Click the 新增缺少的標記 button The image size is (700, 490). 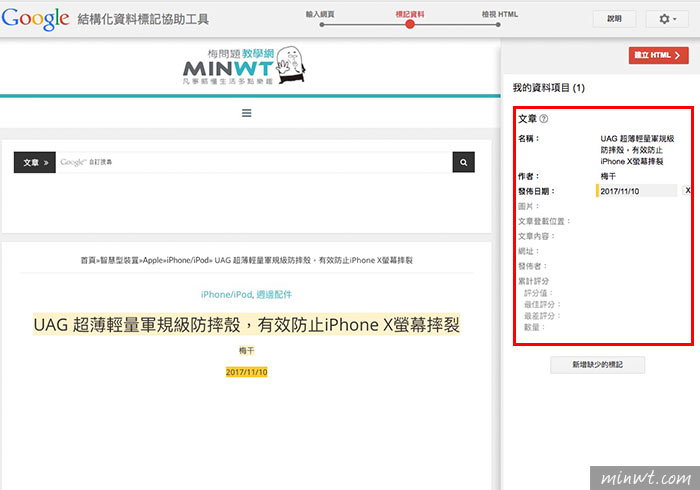(597, 365)
